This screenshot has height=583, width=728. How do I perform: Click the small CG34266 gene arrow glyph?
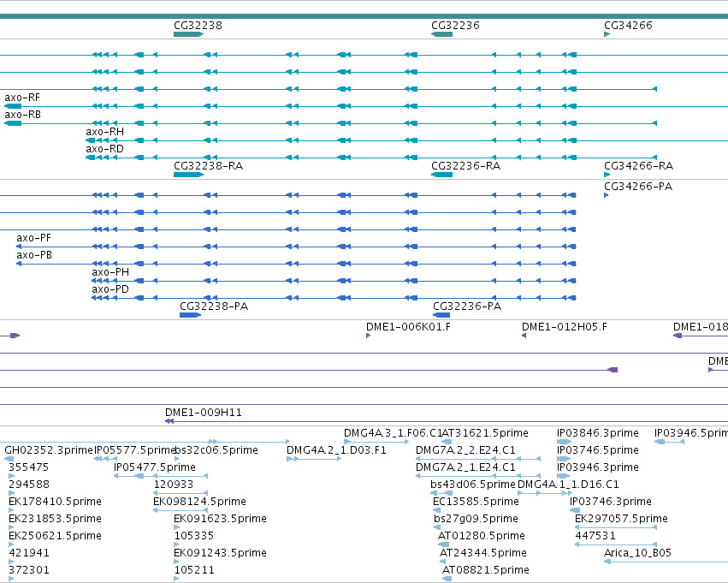pos(607,34)
